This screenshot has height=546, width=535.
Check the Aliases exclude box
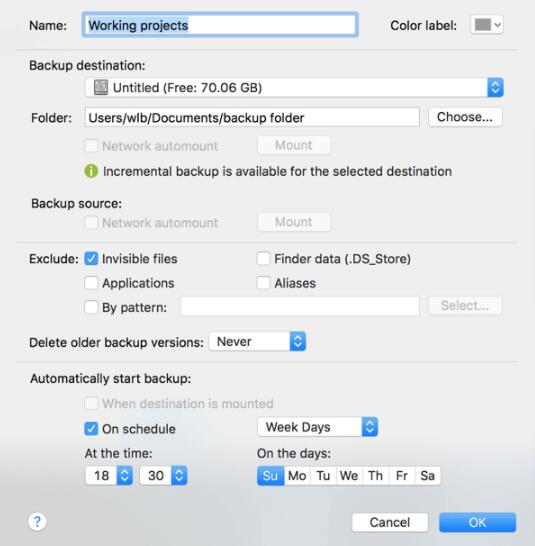tap(263, 283)
